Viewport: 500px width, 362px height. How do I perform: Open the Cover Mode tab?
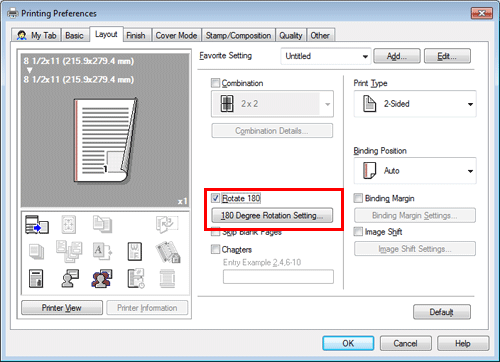(176, 35)
